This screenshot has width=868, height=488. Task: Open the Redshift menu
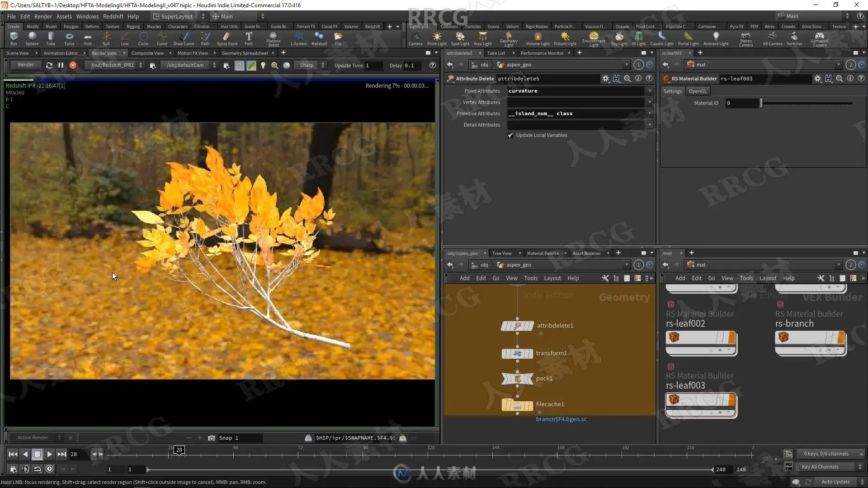[x=113, y=16]
